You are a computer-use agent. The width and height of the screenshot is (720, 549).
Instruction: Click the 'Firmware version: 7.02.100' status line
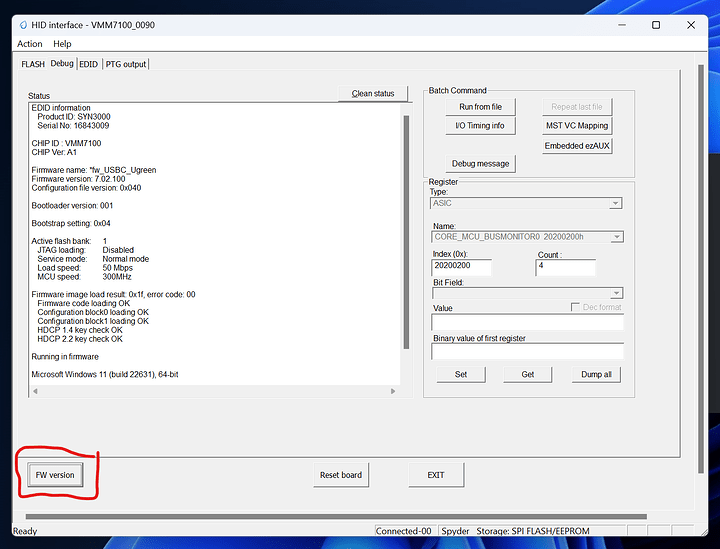point(78,179)
